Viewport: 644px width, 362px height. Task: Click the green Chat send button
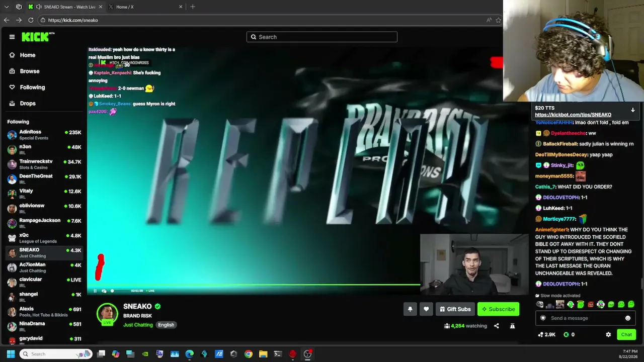[x=626, y=334]
